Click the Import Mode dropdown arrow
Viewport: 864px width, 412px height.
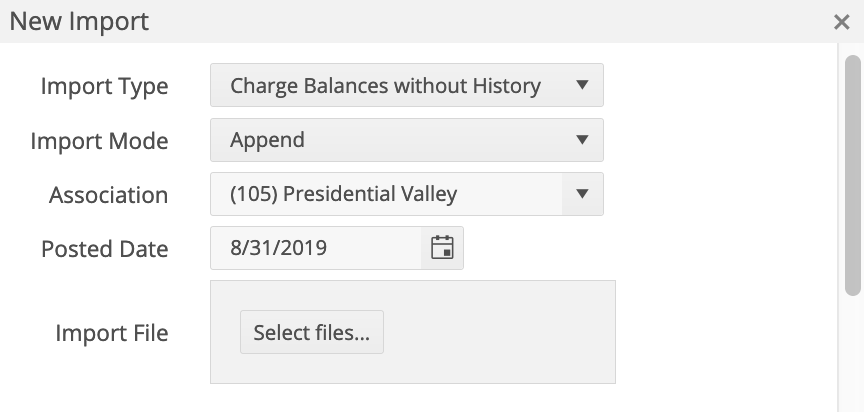[583, 140]
